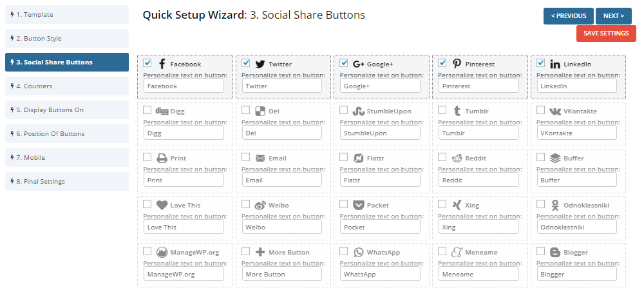Click the Facebook logo icon
The width and height of the screenshot is (644, 290).
coord(162,64)
